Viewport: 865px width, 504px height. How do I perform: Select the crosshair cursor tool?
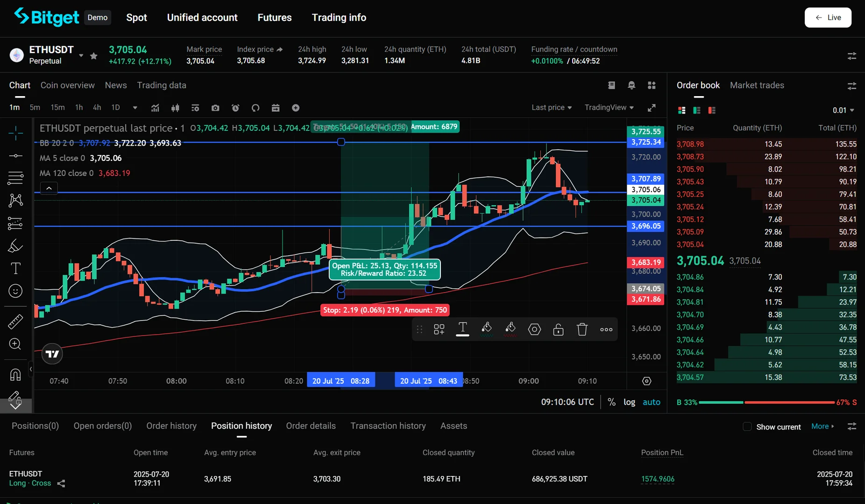pos(15,133)
